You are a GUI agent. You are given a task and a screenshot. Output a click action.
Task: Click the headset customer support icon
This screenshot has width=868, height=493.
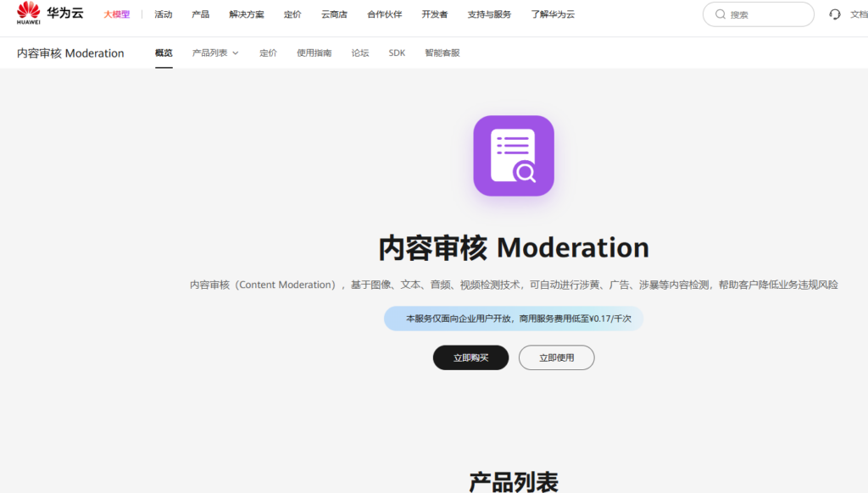835,14
